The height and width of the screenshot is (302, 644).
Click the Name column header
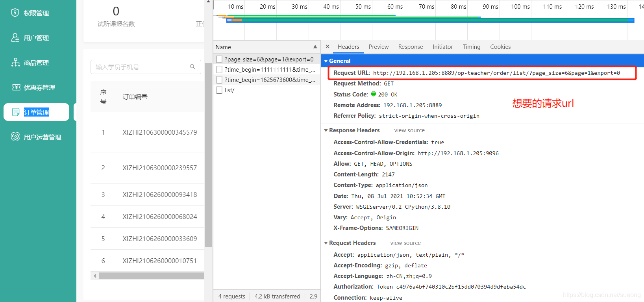pyautogui.click(x=266, y=47)
